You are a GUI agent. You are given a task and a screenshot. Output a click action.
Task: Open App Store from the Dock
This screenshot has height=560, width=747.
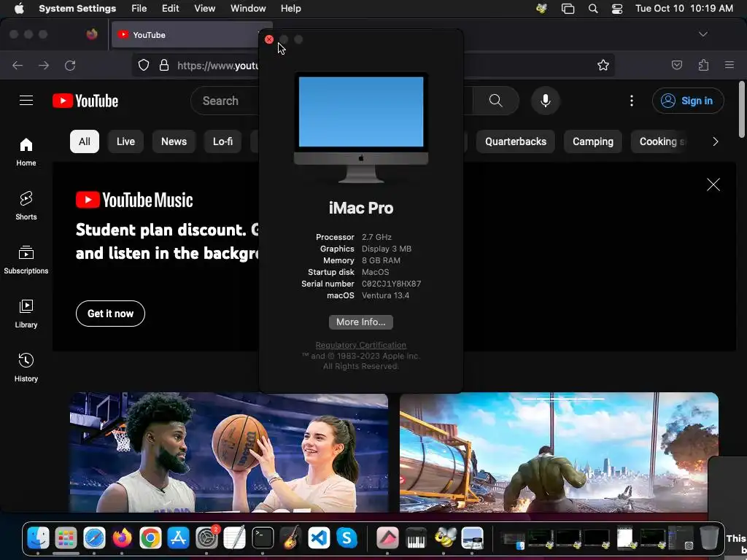point(179,538)
